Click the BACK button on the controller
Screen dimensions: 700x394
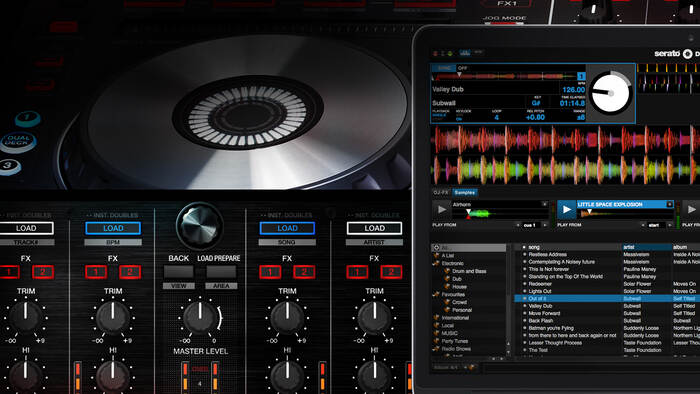179,271
